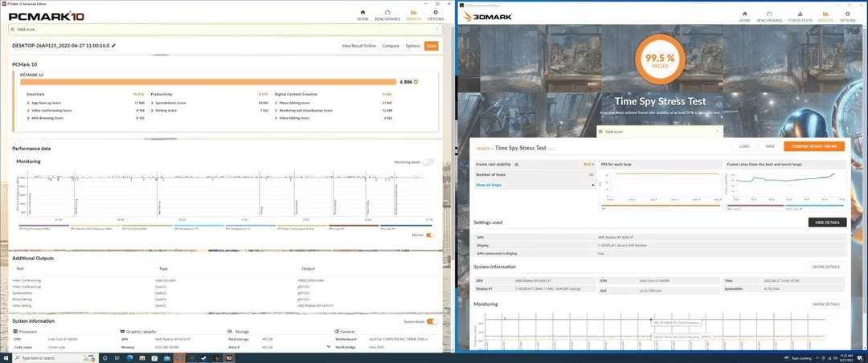This screenshot has width=868, height=363.
Task: Toggle Monitoring details switch in PCMark
Action: pos(428,162)
